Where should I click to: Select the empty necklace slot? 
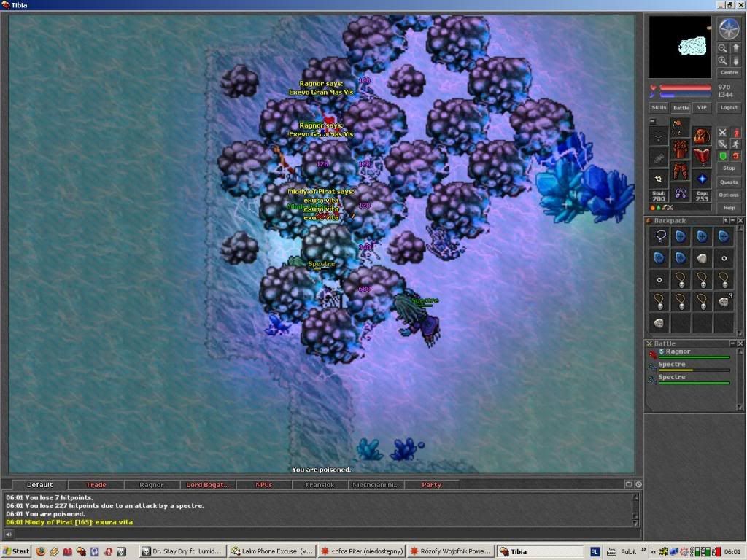(x=659, y=136)
